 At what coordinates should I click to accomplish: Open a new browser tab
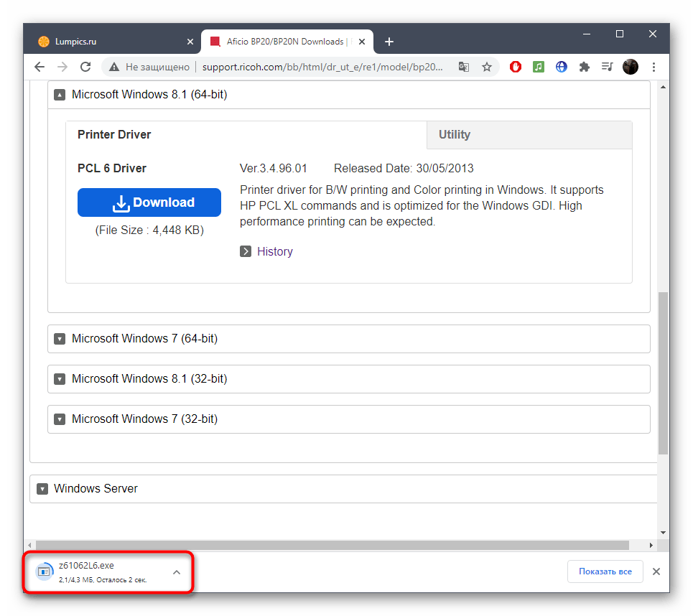[389, 42]
